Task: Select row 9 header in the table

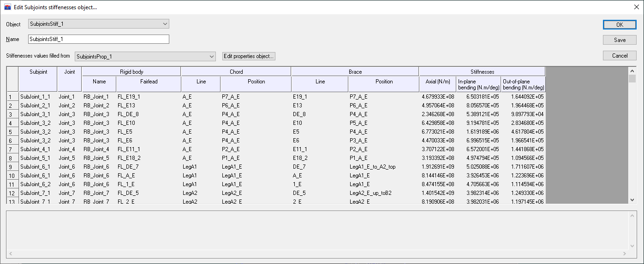Action: 12,167
